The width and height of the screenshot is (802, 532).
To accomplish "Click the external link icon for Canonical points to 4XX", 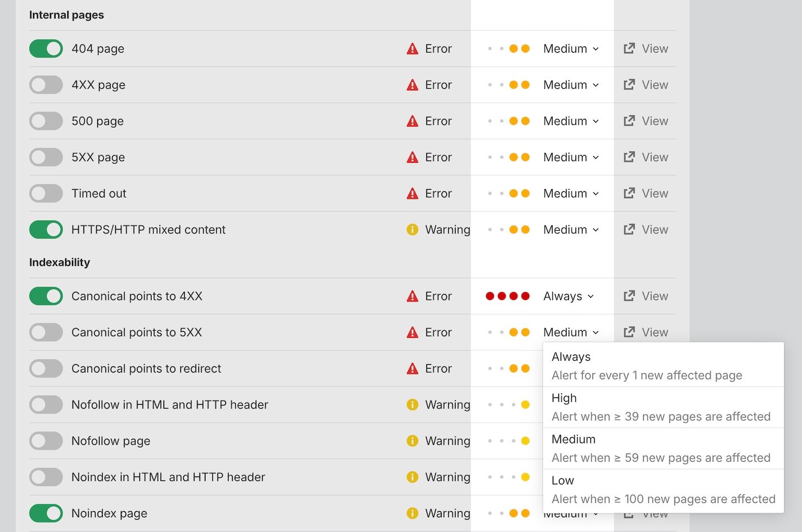I will [629, 296].
